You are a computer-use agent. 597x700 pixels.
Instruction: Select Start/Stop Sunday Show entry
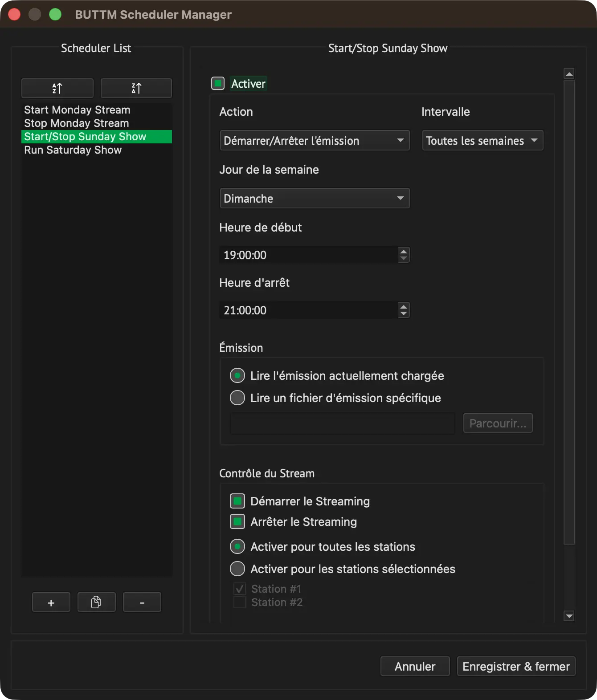97,137
